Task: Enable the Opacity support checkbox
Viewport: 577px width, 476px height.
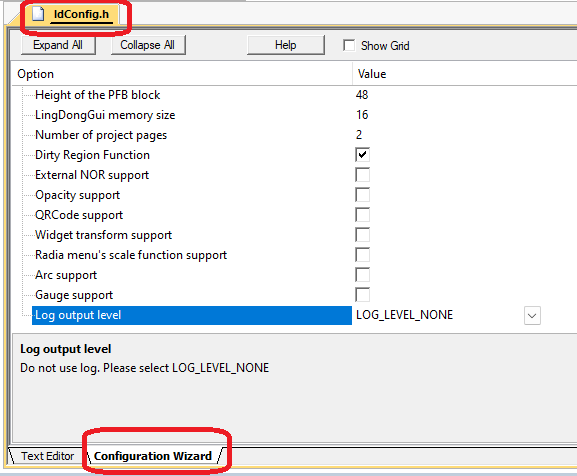Action: (x=362, y=195)
